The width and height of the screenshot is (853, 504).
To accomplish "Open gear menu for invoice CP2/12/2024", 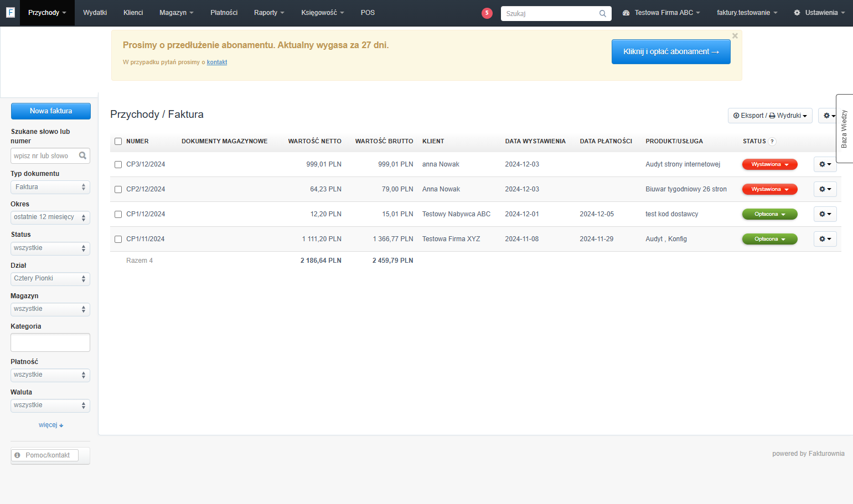I will 825,189.
